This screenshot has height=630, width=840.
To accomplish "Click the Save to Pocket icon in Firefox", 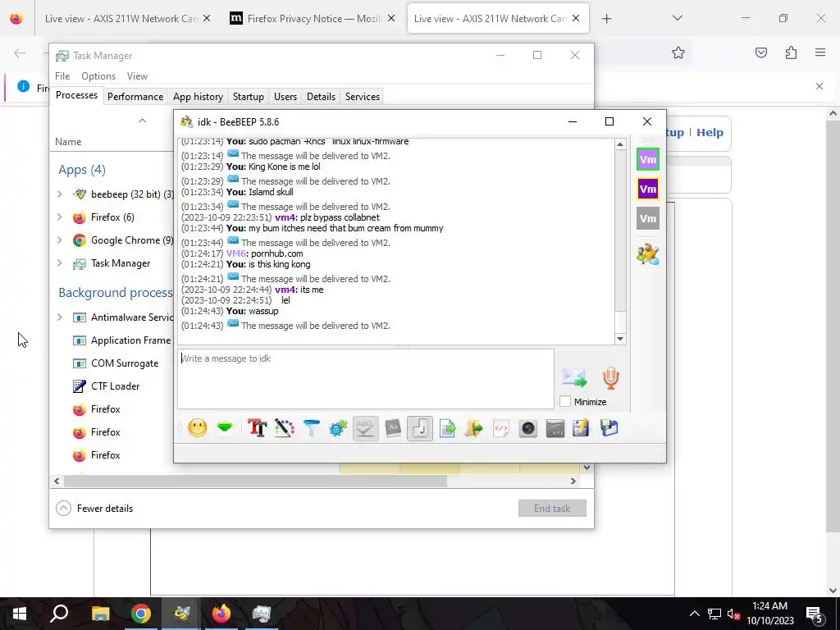I will (761, 52).
